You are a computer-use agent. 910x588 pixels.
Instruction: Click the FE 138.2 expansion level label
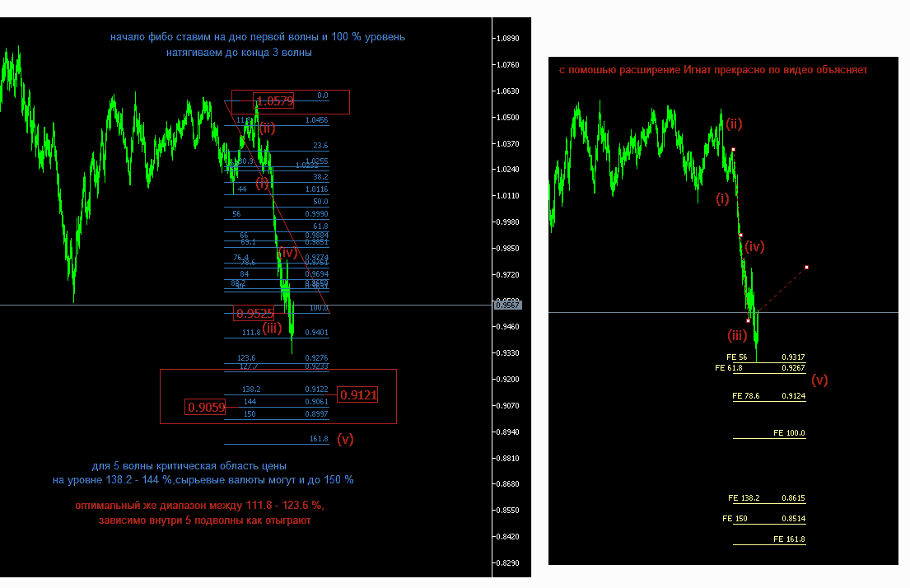pyautogui.click(x=744, y=497)
